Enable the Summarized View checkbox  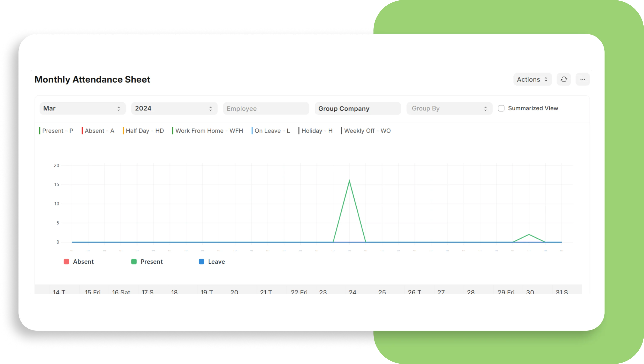tap(501, 108)
